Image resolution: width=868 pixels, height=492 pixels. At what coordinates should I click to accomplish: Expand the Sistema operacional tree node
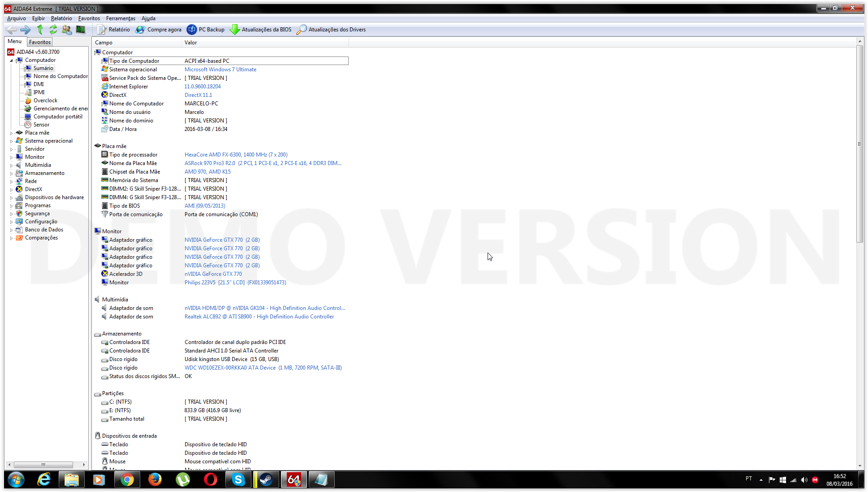pyautogui.click(x=11, y=141)
